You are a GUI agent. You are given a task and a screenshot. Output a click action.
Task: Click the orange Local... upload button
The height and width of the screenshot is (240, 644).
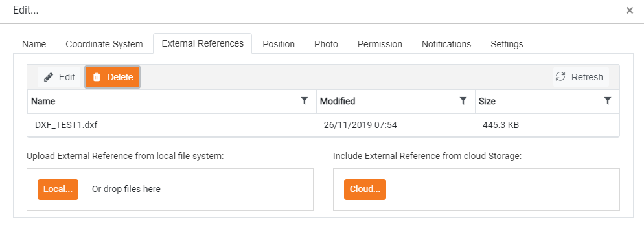[x=58, y=189]
